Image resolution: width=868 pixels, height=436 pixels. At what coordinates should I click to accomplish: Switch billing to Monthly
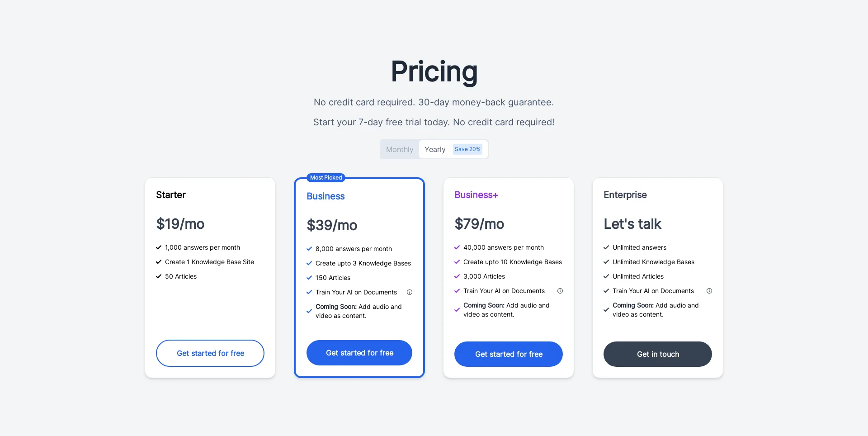coord(400,149)
